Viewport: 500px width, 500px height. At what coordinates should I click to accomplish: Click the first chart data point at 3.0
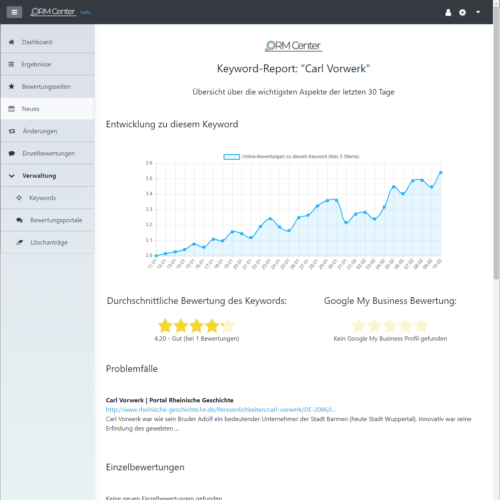[x=156, y=256]
